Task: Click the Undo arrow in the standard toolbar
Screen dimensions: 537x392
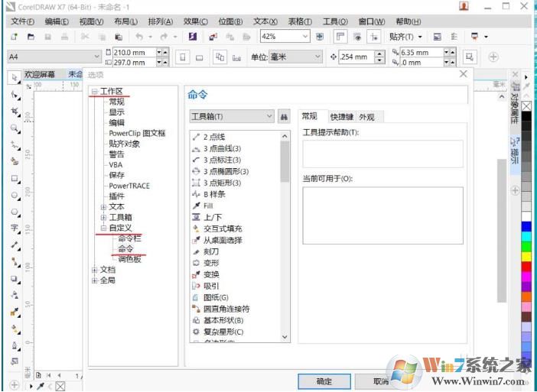Action: (138, 37)
